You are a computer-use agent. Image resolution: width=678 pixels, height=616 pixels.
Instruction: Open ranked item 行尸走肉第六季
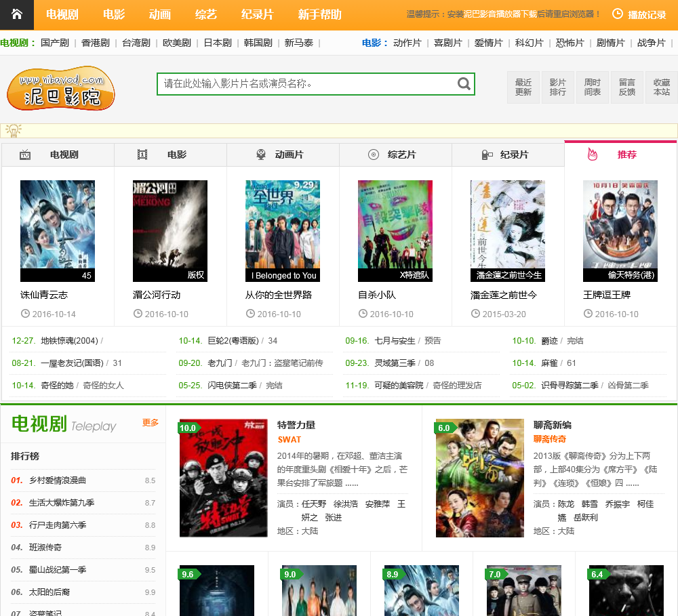tap(58, 525)
